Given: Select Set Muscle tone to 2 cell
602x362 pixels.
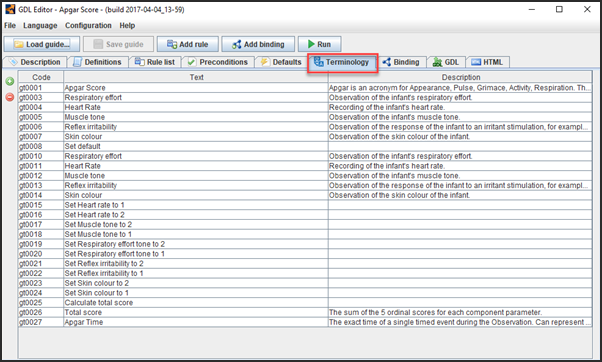Looking at the screenshot, I should tap(196, 225).
